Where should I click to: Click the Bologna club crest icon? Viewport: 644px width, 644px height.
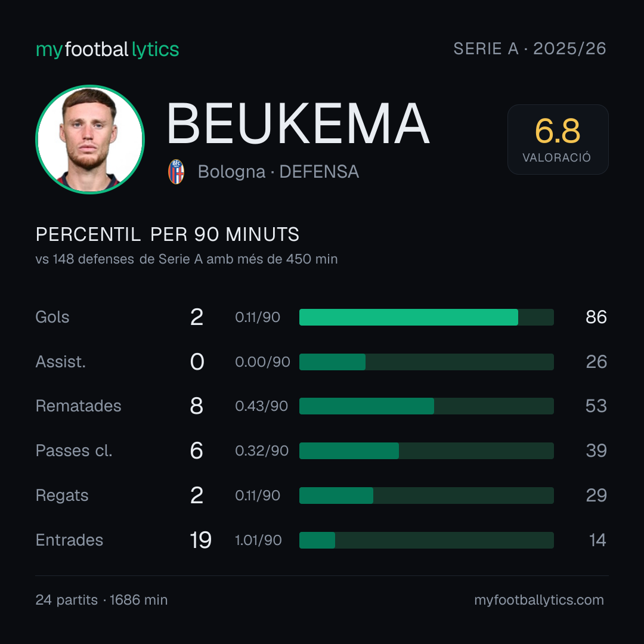176,172
